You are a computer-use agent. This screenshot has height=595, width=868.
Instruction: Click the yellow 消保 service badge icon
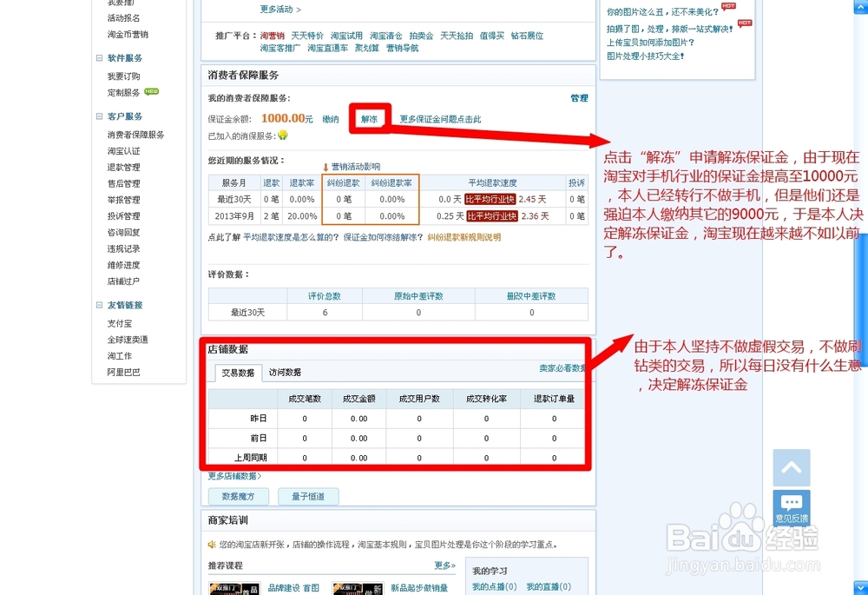pyautogui.click(x=282, y=135)
